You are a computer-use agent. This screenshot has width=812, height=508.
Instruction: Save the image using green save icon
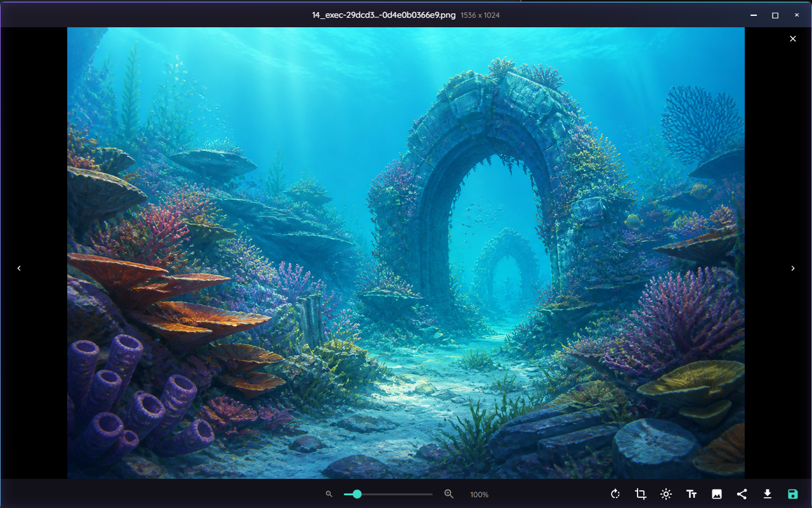point(792,494)
